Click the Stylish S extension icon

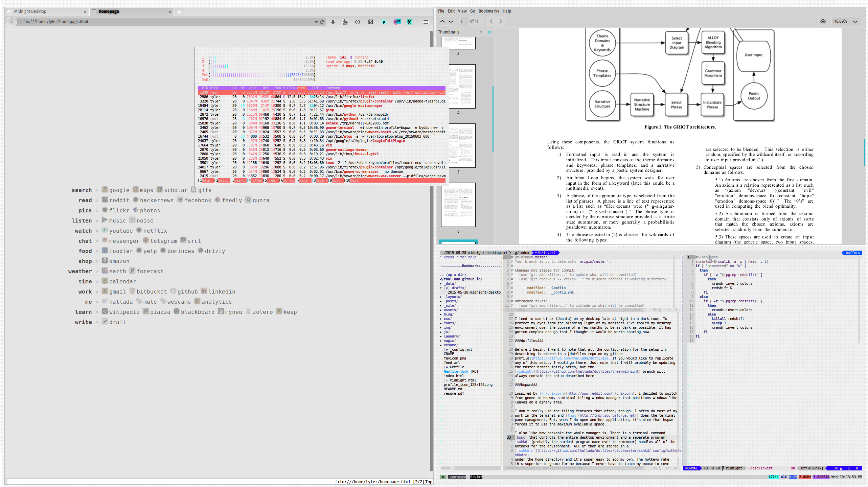(x=370, y=22)
